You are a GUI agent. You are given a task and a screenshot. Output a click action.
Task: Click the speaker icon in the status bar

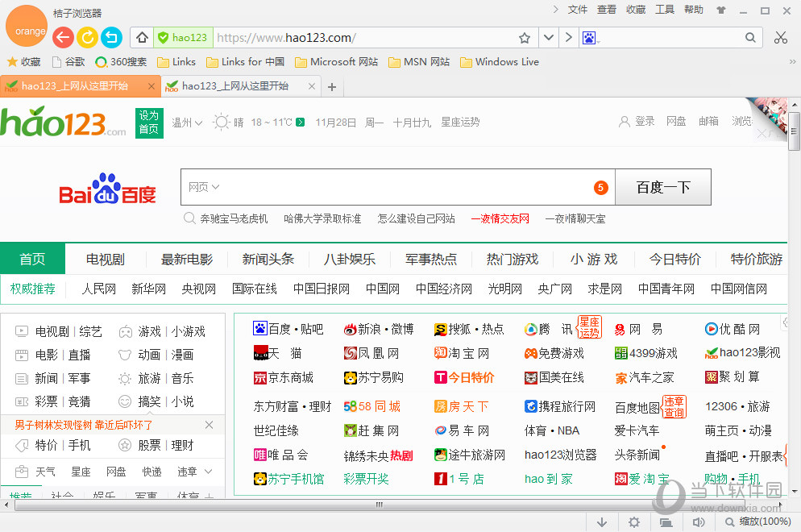(699, 522)
